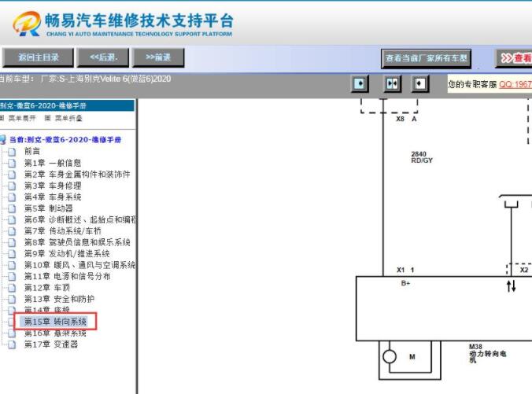
Task: Expand all menus with 菜单展开
Action: point(22,118)
